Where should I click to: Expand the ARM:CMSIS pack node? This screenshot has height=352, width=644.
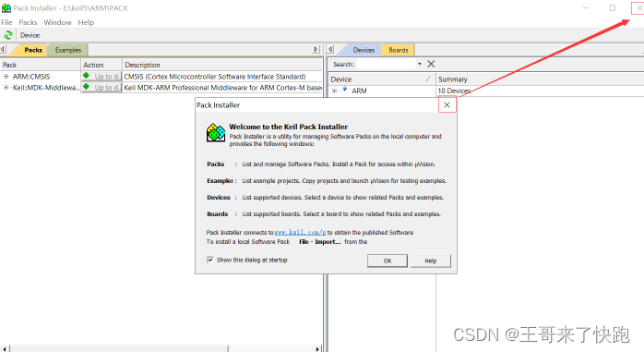click(6, 77)
